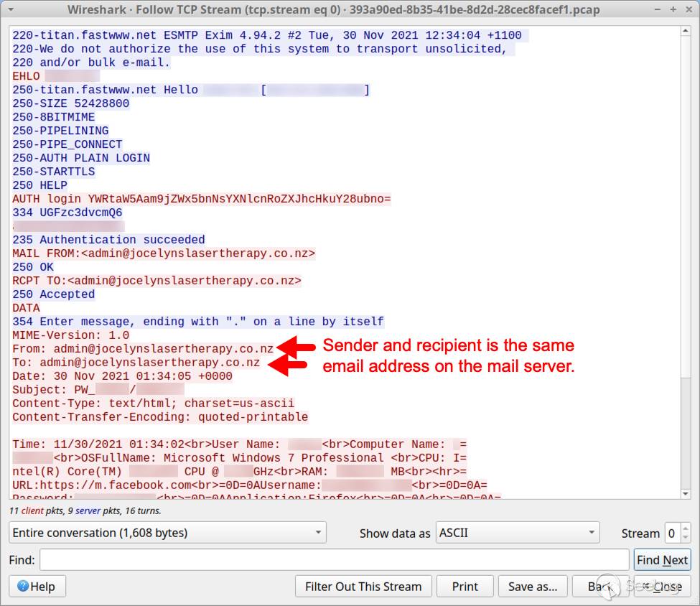Print the TCP stream contents
Viewport: 700px width, 606px height.
465,587
